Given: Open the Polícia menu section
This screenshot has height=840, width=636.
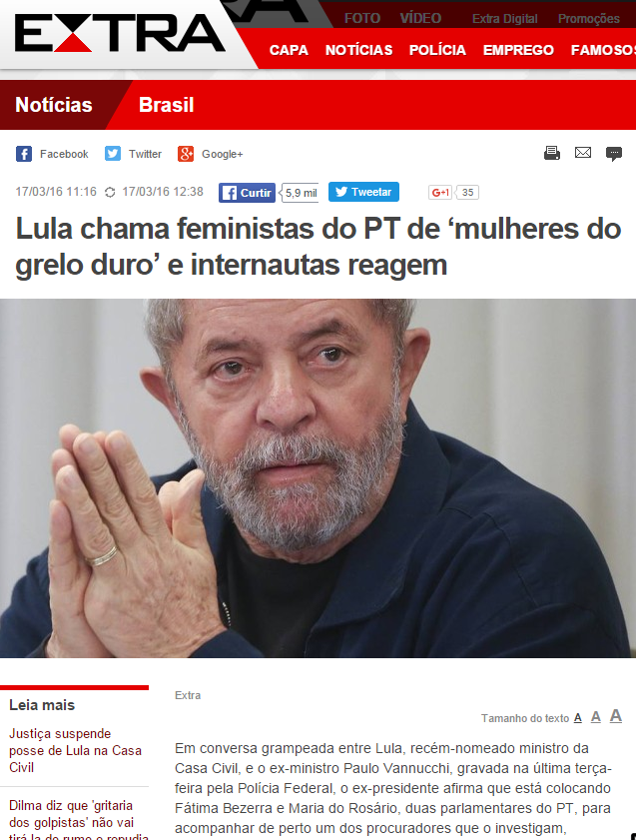Looking at the screenshot, I should pyautogui.click(x=437, y=50).
